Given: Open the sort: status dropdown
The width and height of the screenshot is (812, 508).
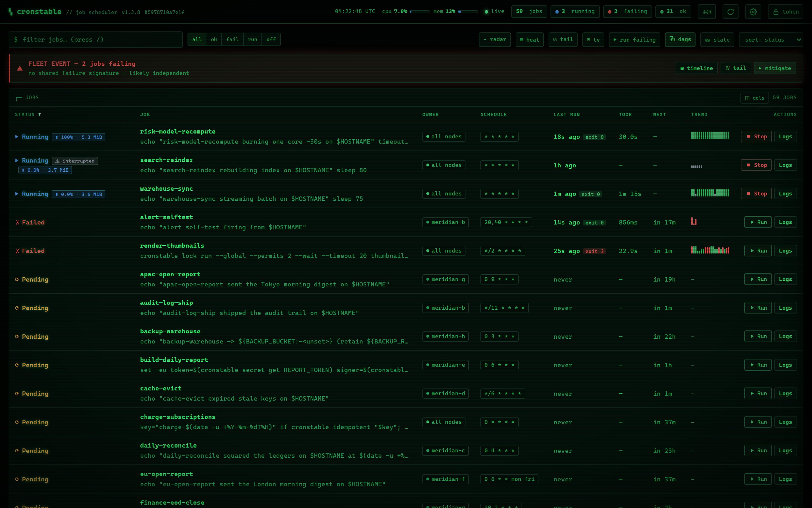Looking at the screenshot, I should [x=771, y=40].
